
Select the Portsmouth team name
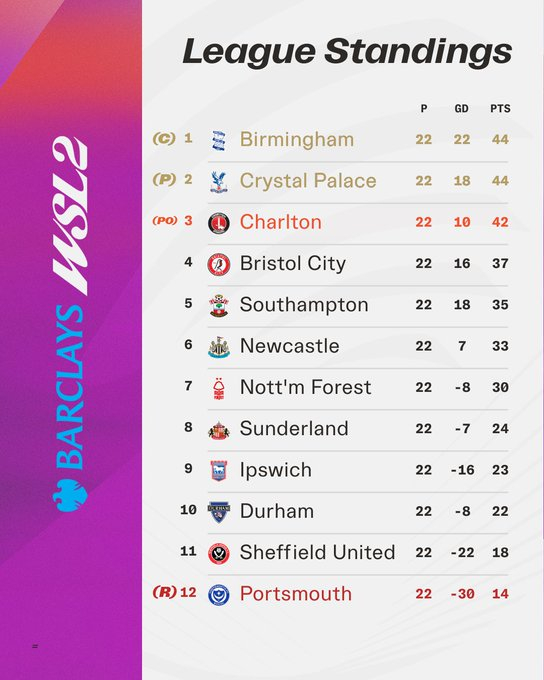pos(295,594)
